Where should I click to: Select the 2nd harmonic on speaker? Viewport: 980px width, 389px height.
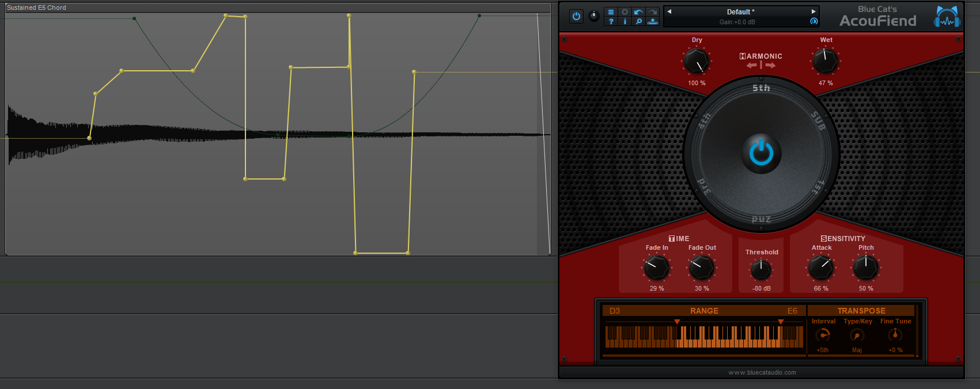point(761,219)
